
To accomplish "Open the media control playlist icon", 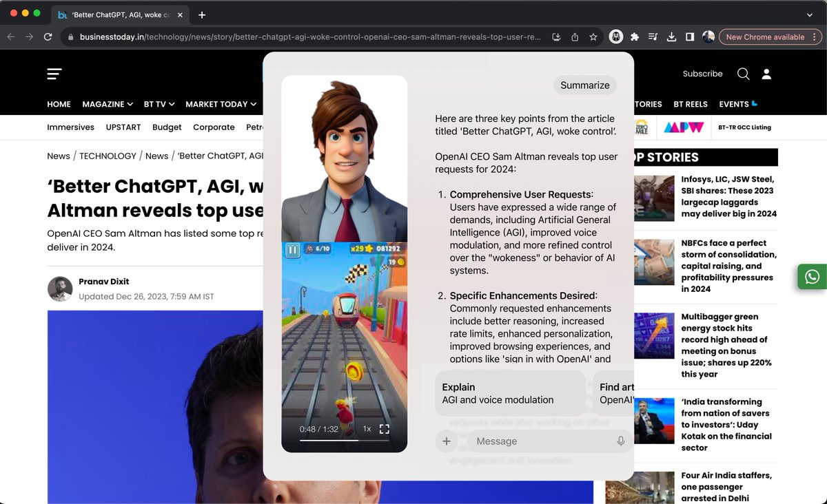I will point(653,37).
